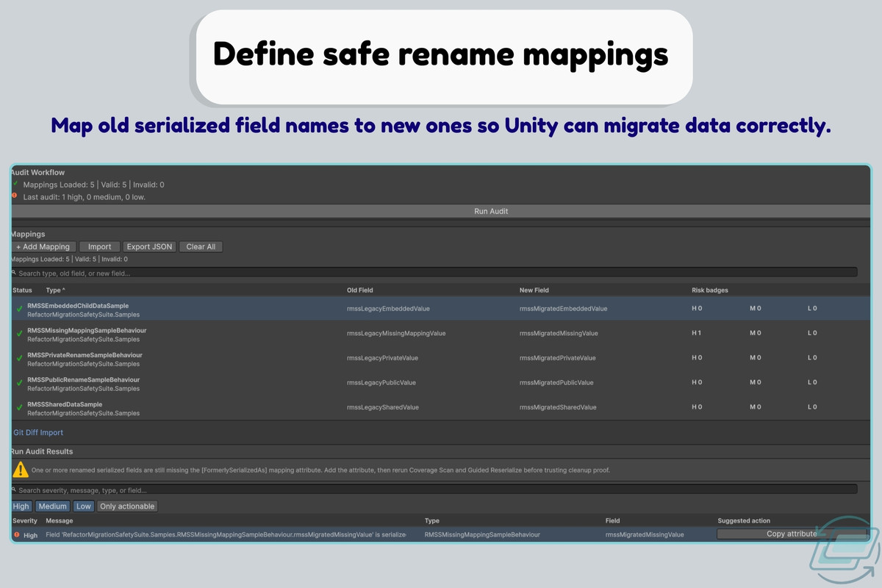Click old field rmssLegacySharedValue
The width and height of the screenshot is (882, 588).
[382, 407]
